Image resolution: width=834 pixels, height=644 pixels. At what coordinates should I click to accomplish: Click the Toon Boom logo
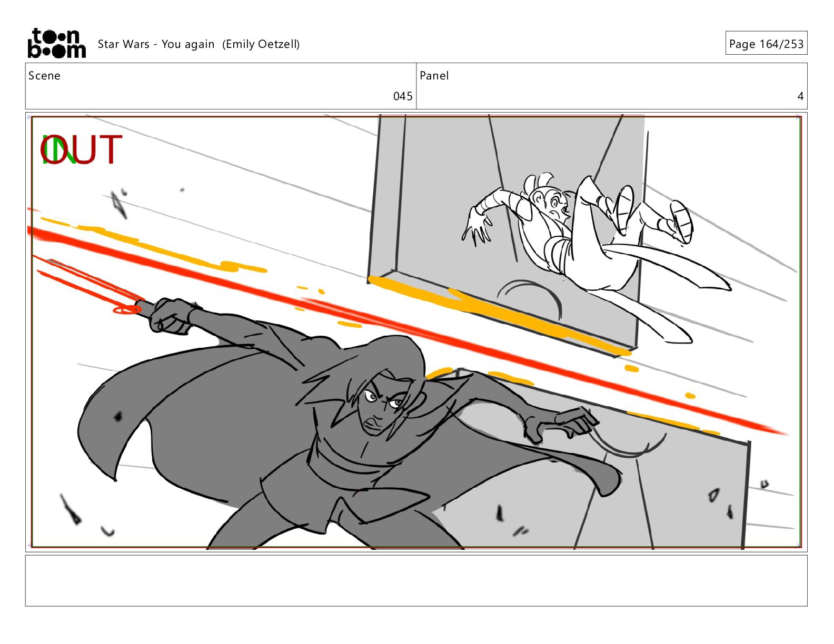[x=56, y=43]
